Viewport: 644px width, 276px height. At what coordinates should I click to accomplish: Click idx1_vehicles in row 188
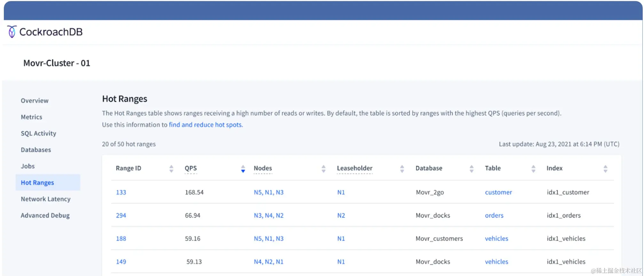tap(566, 239)
